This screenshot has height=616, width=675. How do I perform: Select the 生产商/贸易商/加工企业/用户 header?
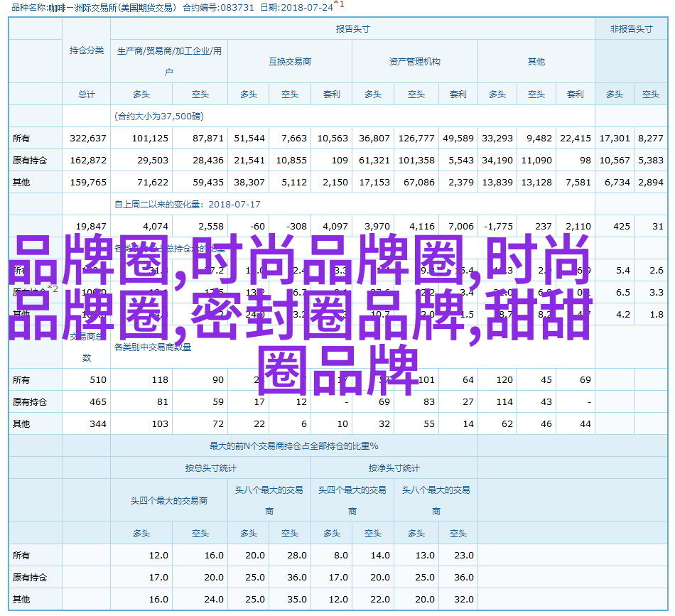point(168,61)
